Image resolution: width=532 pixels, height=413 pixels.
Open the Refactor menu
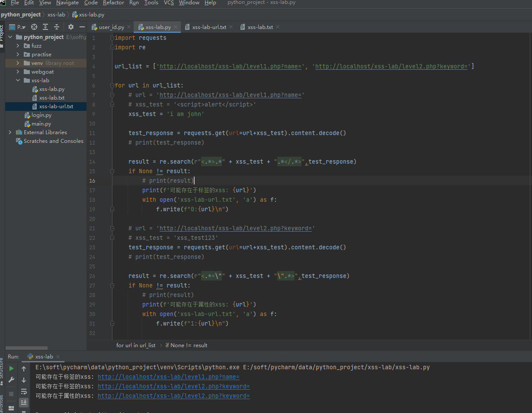(x=113, y=3)
